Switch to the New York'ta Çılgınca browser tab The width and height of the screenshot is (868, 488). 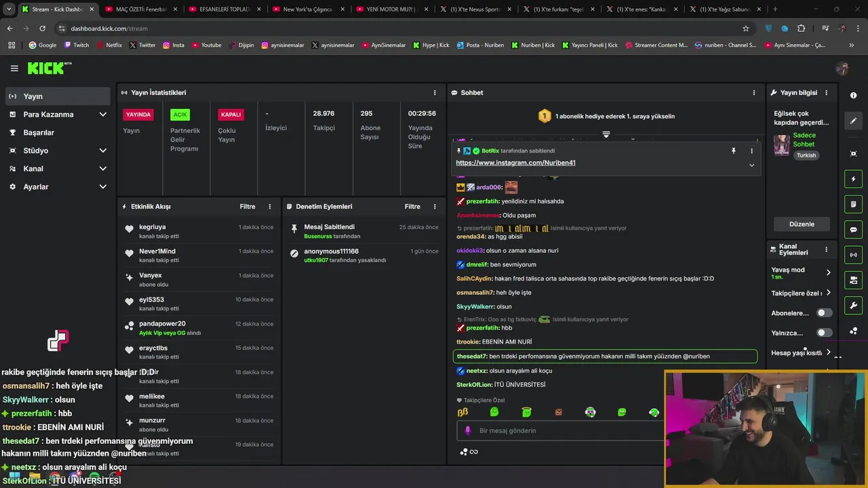(307, 9)
